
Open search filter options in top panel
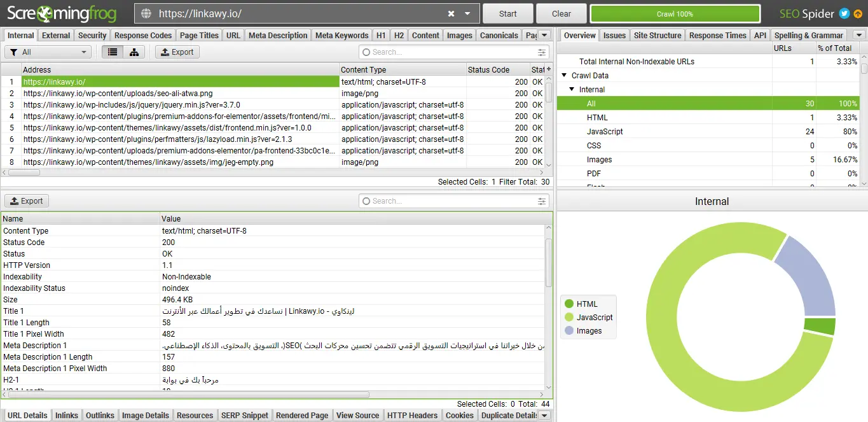click(542, 52)
